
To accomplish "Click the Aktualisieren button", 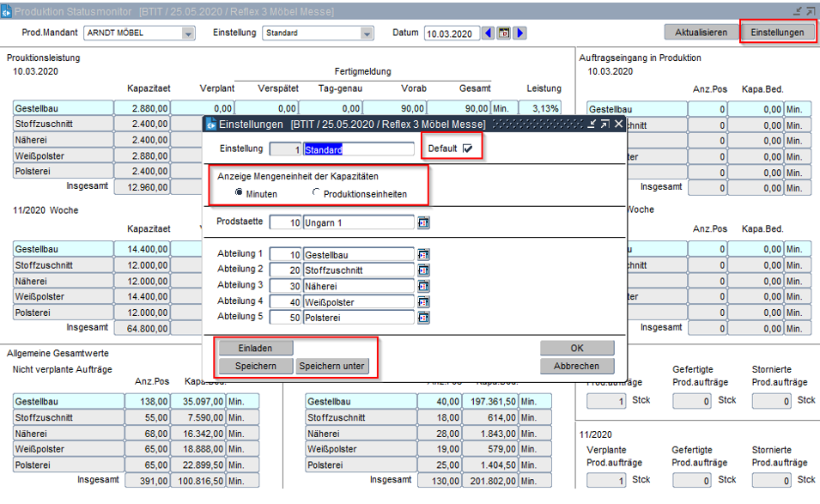I will click(701, 33).
